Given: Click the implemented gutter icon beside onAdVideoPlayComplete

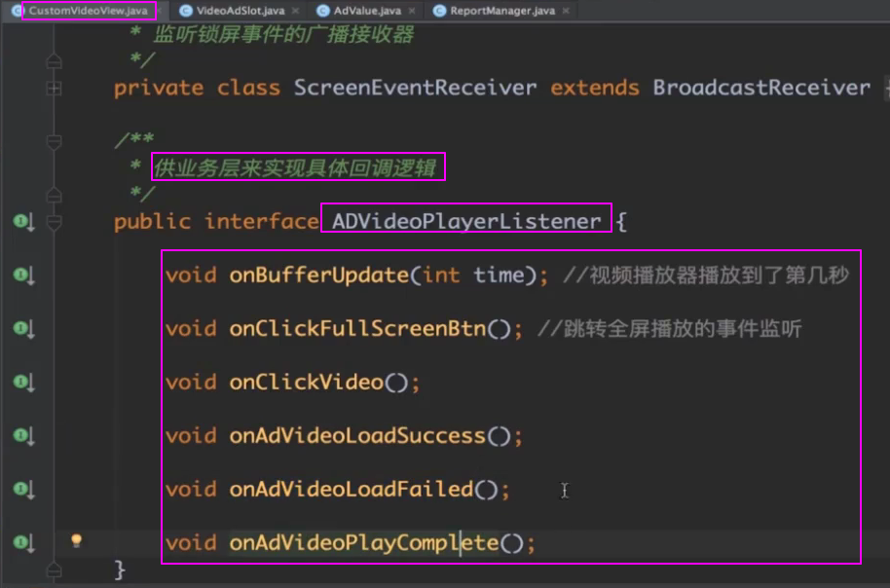Looking at the screenshot, I should click(23, 543).
